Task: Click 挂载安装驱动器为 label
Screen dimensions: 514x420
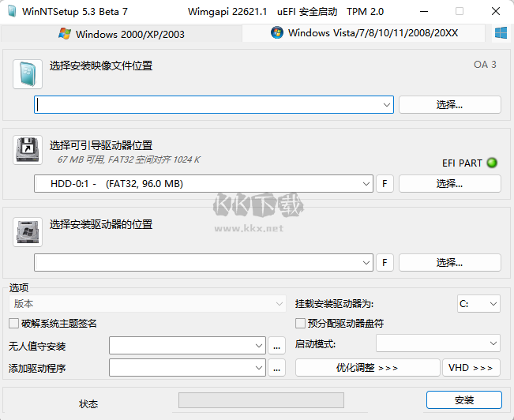Action: [334, 304]
